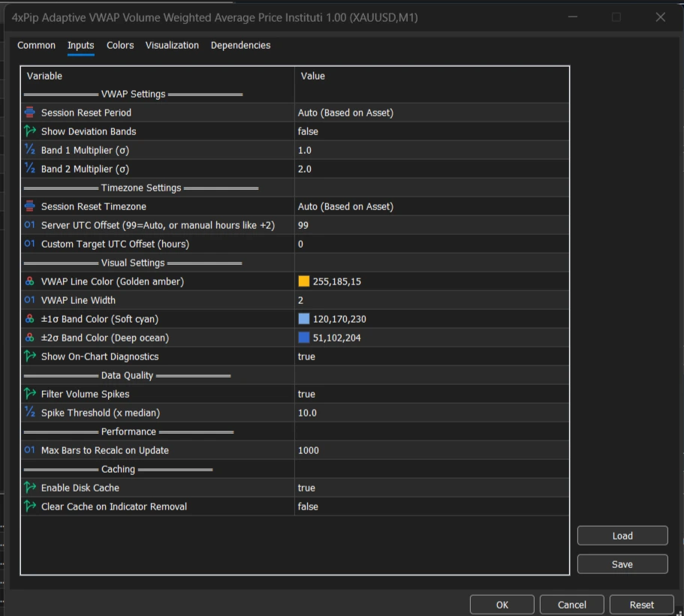
Task: Toggle Enable Disk Cache true value
Action: coord(306,488)
